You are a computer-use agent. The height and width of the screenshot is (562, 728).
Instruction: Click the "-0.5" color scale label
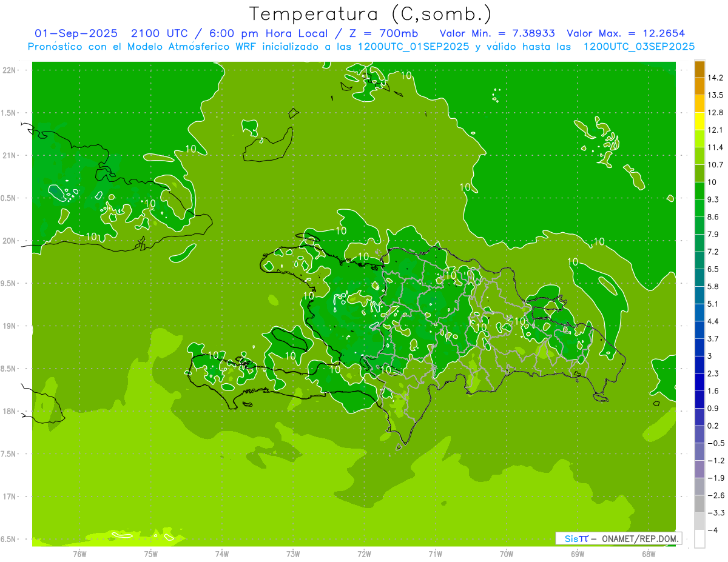tap(716, 443)
